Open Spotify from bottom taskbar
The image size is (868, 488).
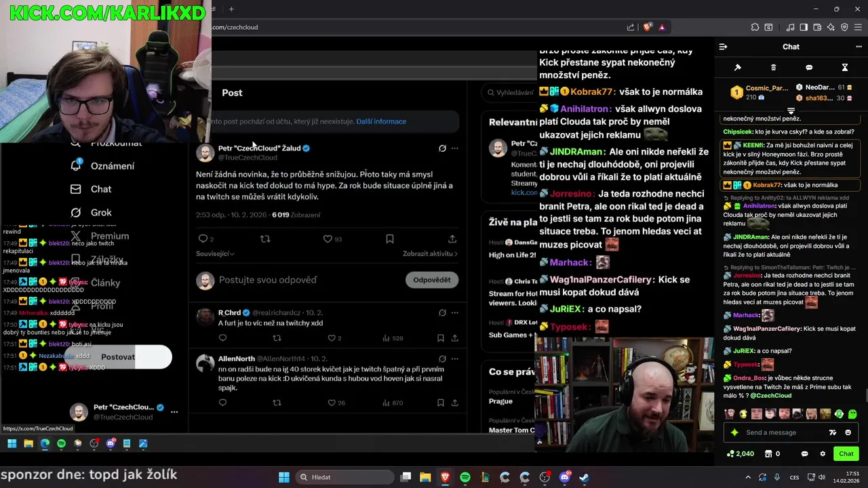(x=465, y=477)
